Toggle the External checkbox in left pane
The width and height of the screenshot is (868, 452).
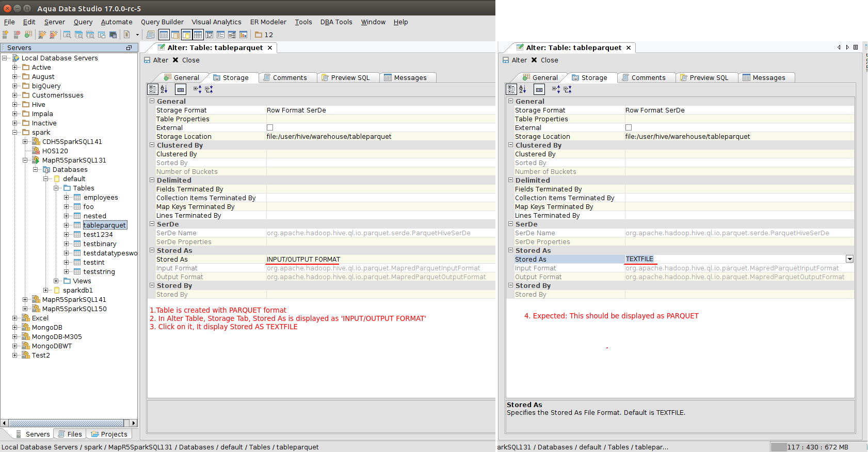click(x=270, y=127)
